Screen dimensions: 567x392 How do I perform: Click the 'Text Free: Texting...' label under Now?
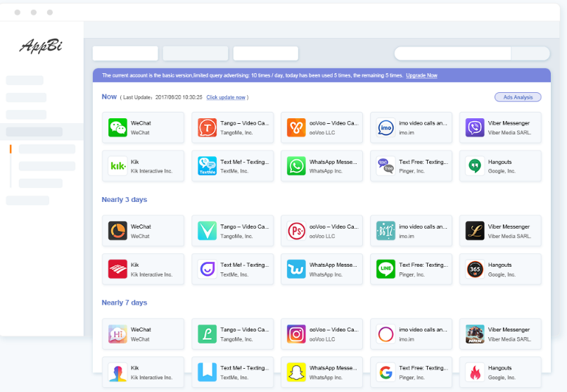[x=423, y=162]
